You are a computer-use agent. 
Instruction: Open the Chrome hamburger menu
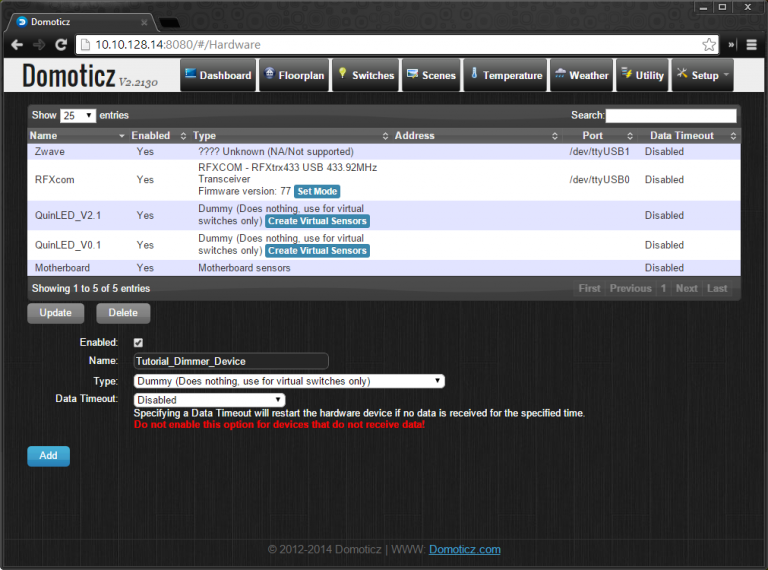(752, 45)
